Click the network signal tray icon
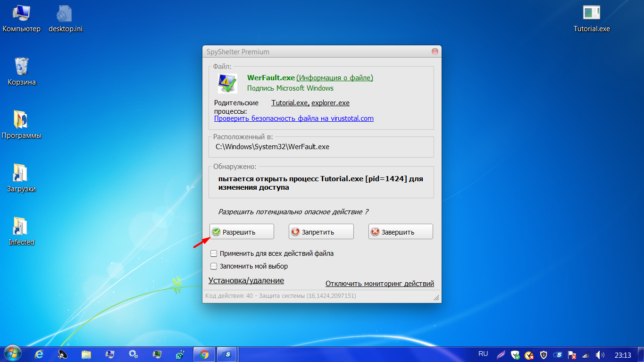The height and width of the screenshot is (362, 644). (x=586, y=354)
